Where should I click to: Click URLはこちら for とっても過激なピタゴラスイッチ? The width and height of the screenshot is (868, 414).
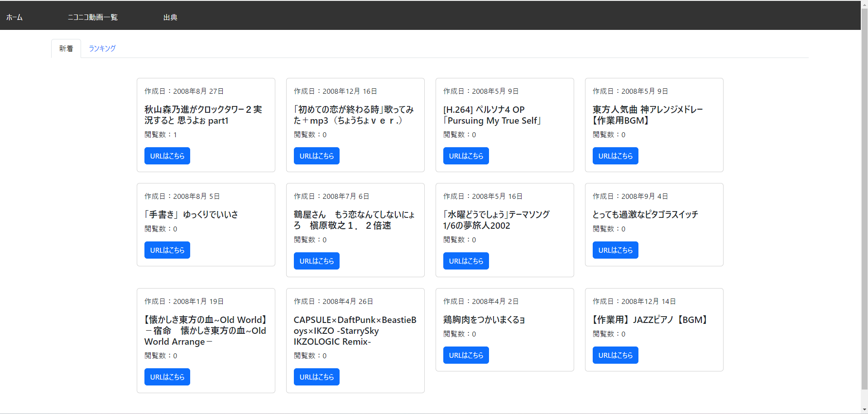[x=615, y=250]
